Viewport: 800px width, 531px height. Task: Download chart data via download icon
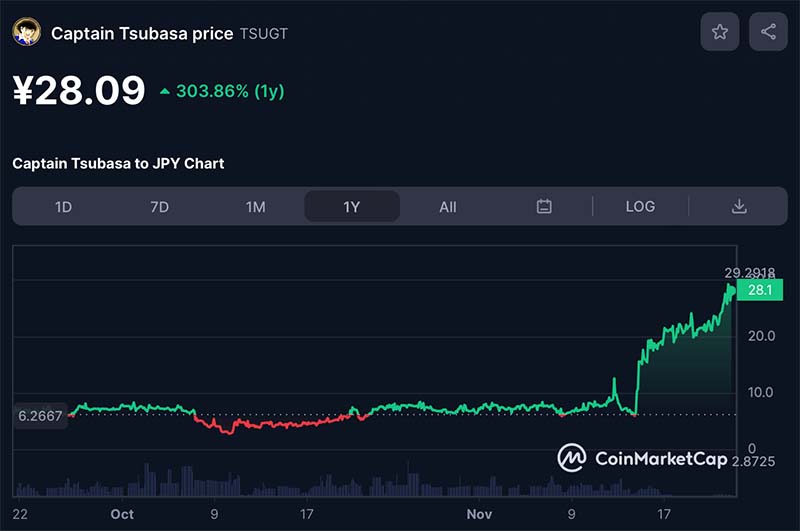(739, 207)
